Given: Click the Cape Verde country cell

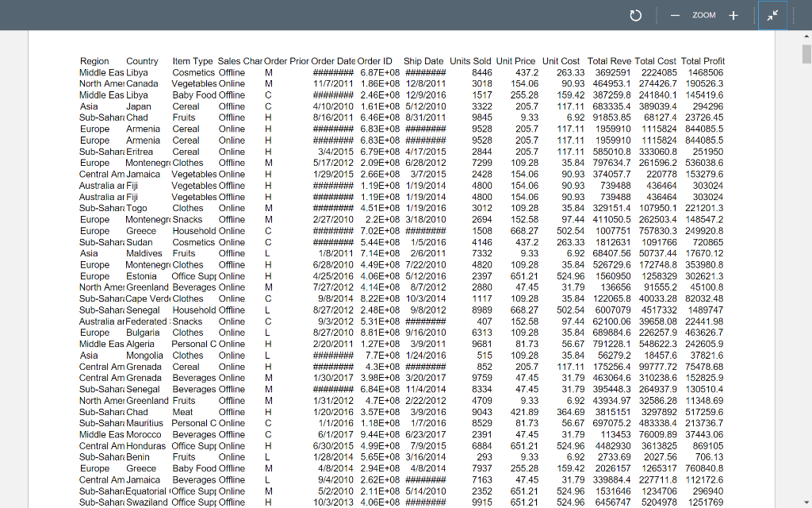Looking at the screenshot, I should pos(148,299).
